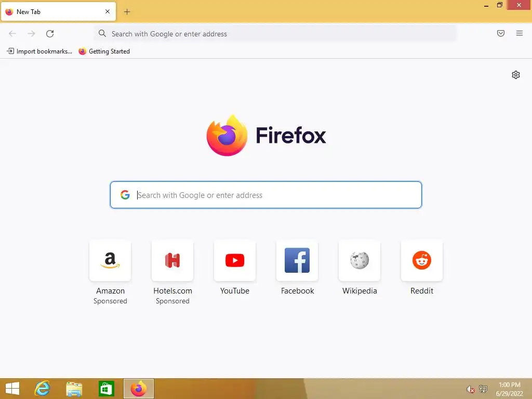532x399 pixels.
Task: Click Import bookmarks in bookmarks toolbar
Action: [x=39, y=51]
